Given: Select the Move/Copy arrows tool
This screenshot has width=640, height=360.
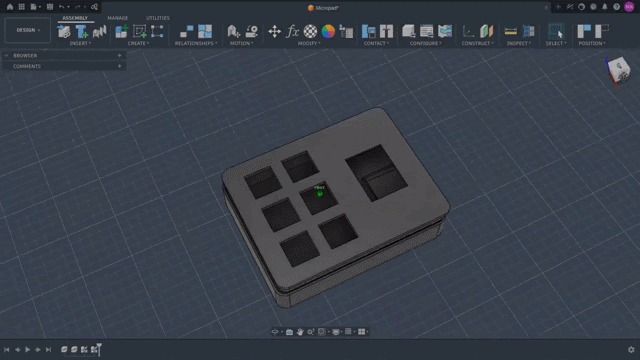Looking at the screenshot, I should (274, 31).
